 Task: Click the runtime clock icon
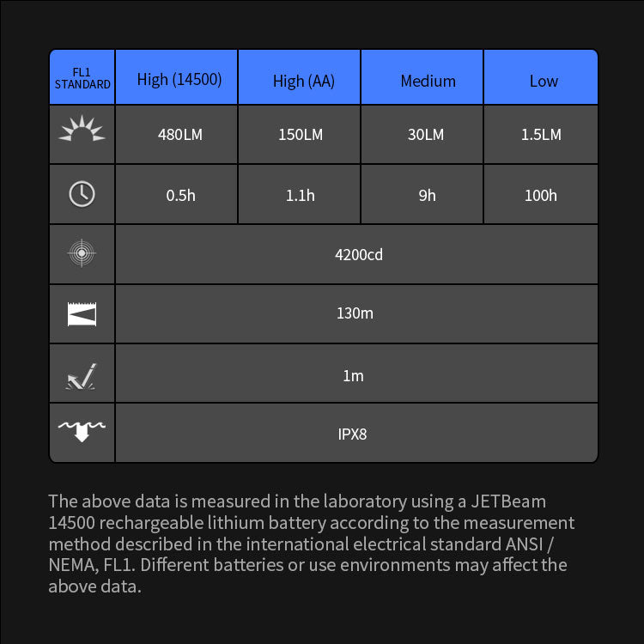pyautogui.click(x=82, y=194)
